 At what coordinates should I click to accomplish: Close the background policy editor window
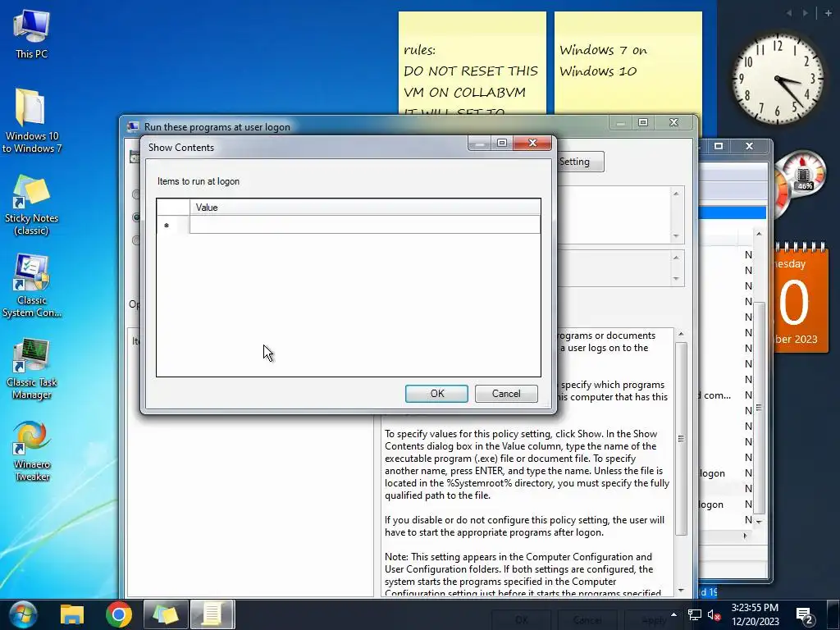pyautogui.click(x=750, y=146)
